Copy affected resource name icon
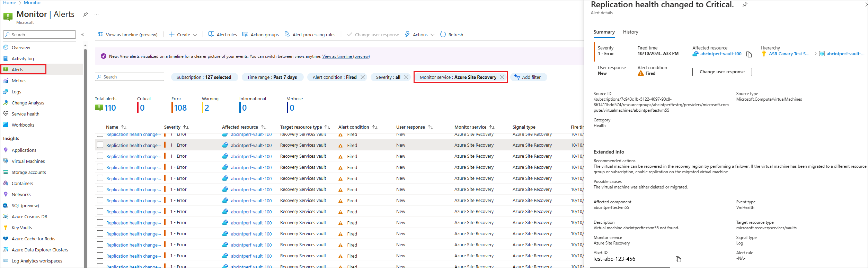 pyautogui.click(x=749, y=54)
